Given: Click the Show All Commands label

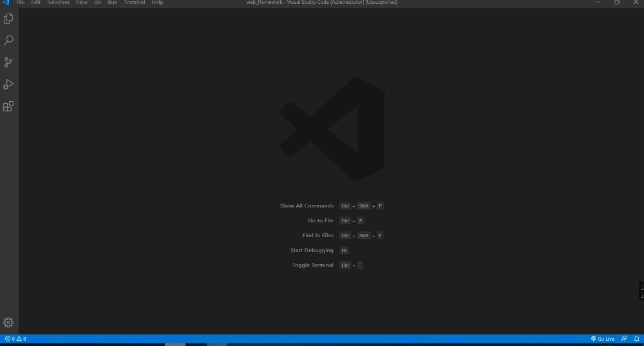Looking at the screenshot, I should click(307, 206).
